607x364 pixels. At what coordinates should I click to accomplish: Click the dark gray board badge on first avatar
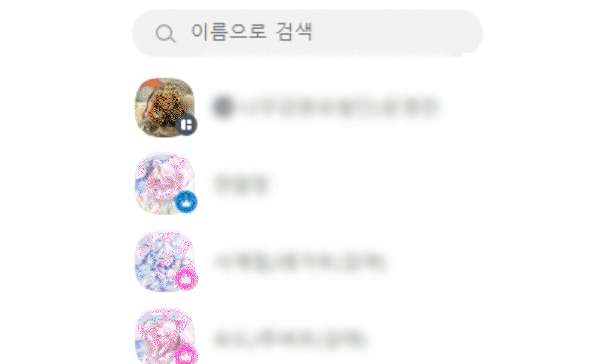click(x=186, y=124)
